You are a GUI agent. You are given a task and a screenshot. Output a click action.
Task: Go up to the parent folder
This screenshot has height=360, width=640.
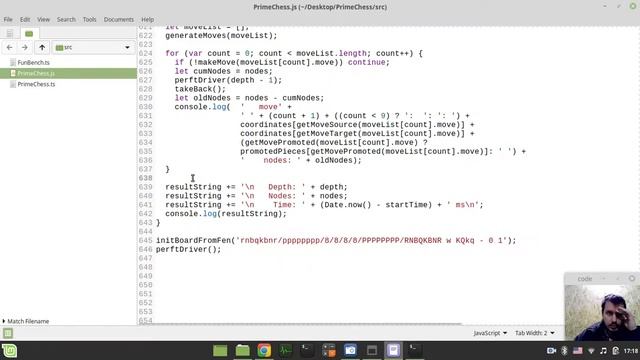click(42, 47)
